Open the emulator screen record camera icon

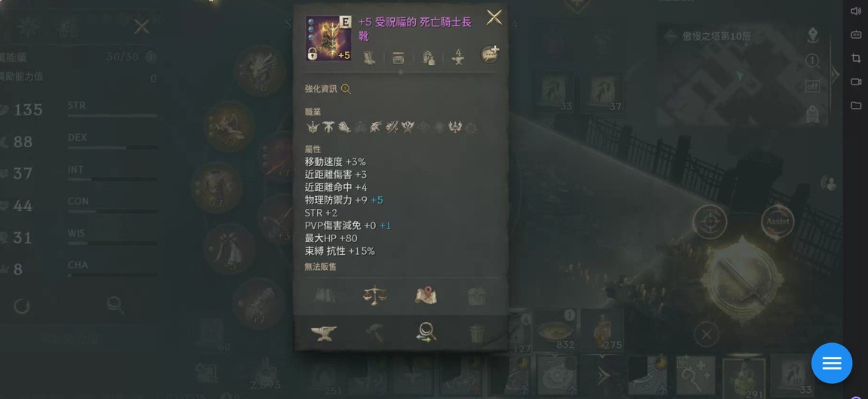point(856,81)
